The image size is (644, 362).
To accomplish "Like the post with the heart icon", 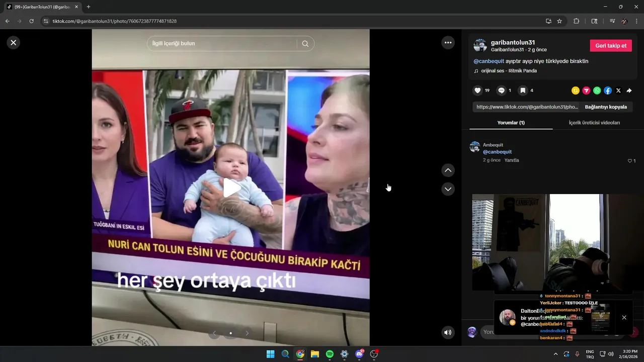I will pos(477,90).
